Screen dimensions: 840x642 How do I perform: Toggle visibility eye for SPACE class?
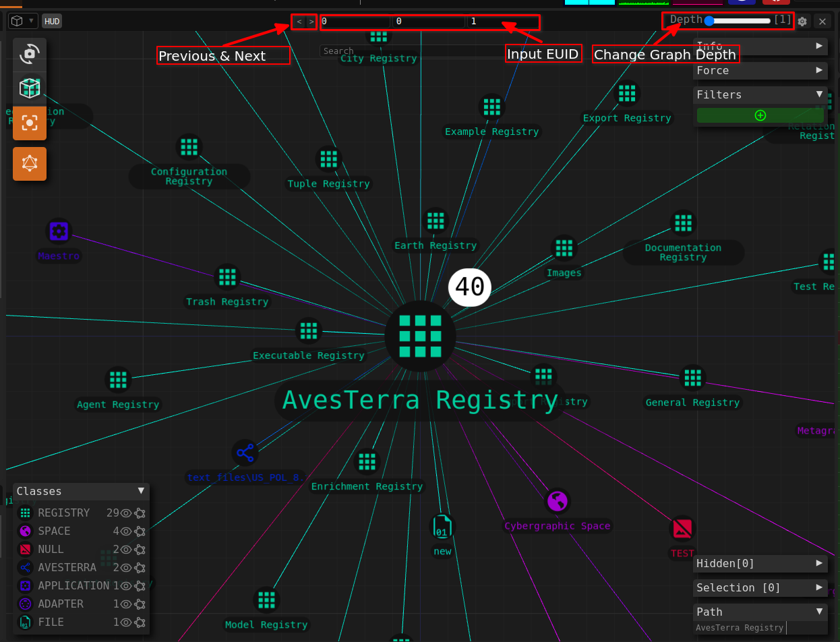click(126, 531)
